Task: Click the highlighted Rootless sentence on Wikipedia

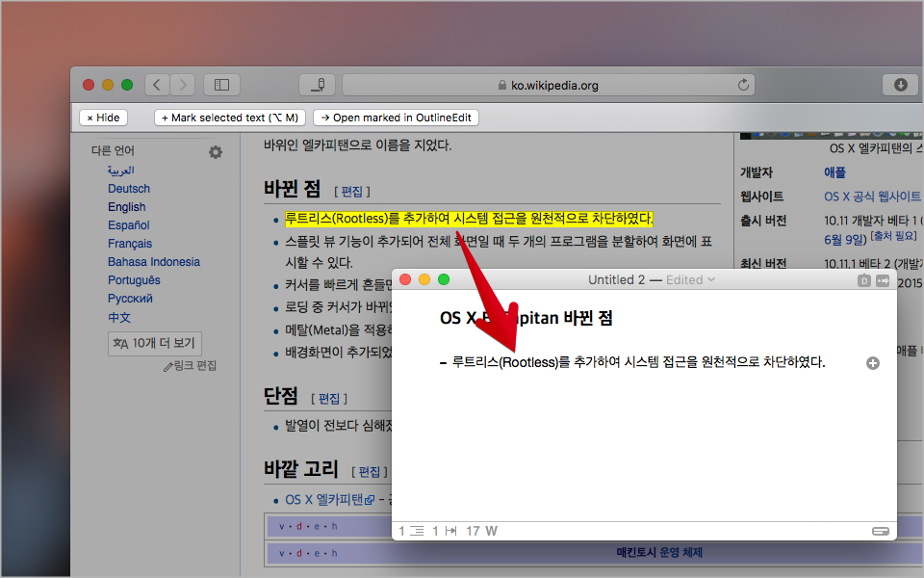Action: coord(469,219)
